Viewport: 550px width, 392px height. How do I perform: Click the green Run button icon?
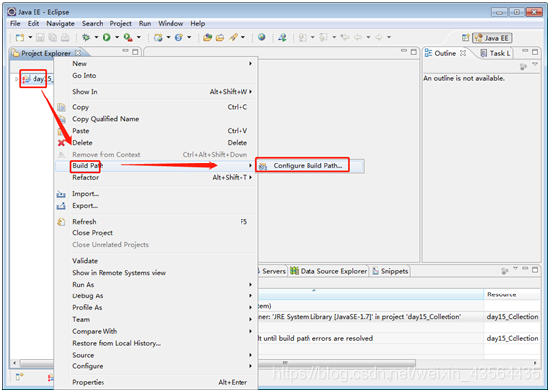point(107,37)
